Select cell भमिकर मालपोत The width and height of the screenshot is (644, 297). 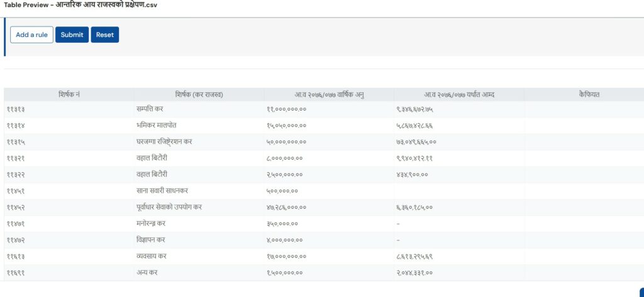pyautogui.click(x=199, y=126)
